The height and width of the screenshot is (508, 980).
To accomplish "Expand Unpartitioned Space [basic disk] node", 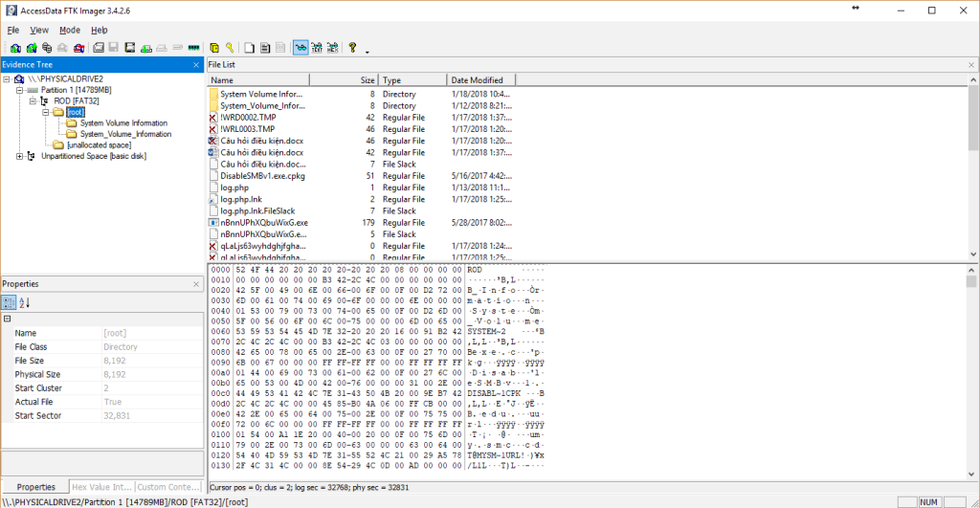I will click(x=19, y=156).
